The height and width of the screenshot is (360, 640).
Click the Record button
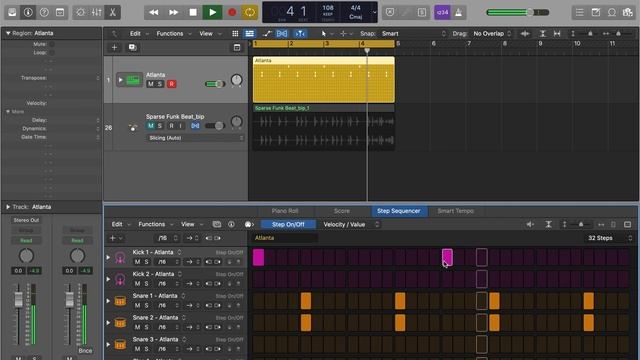pyautogui.click(x=232, y=12)
